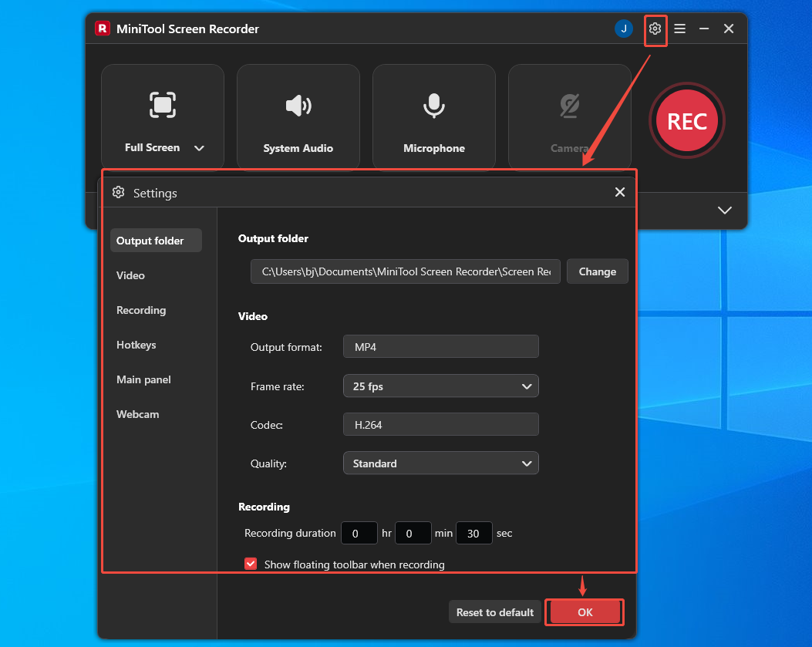Expand the Full Screen dropdown arrow

199,148
